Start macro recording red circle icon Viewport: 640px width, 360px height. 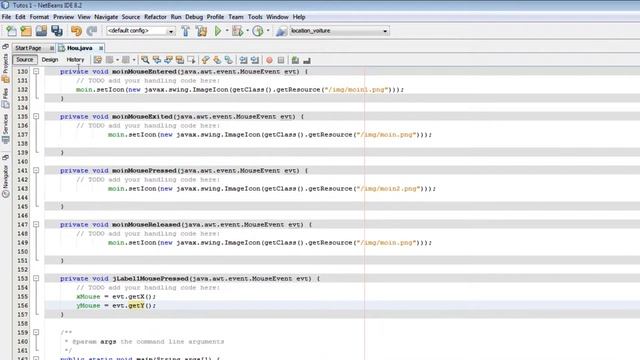(x=269, y=60)
